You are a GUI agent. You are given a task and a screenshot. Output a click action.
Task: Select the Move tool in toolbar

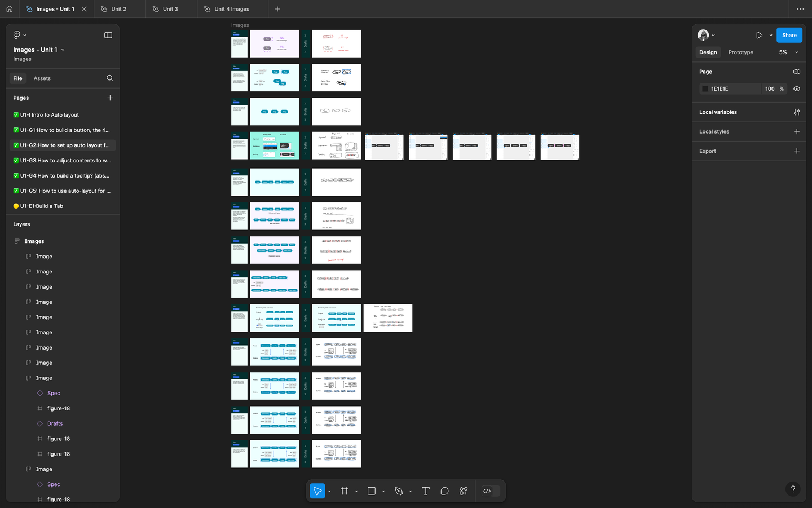pyautogui.click(x=317, y=491)
